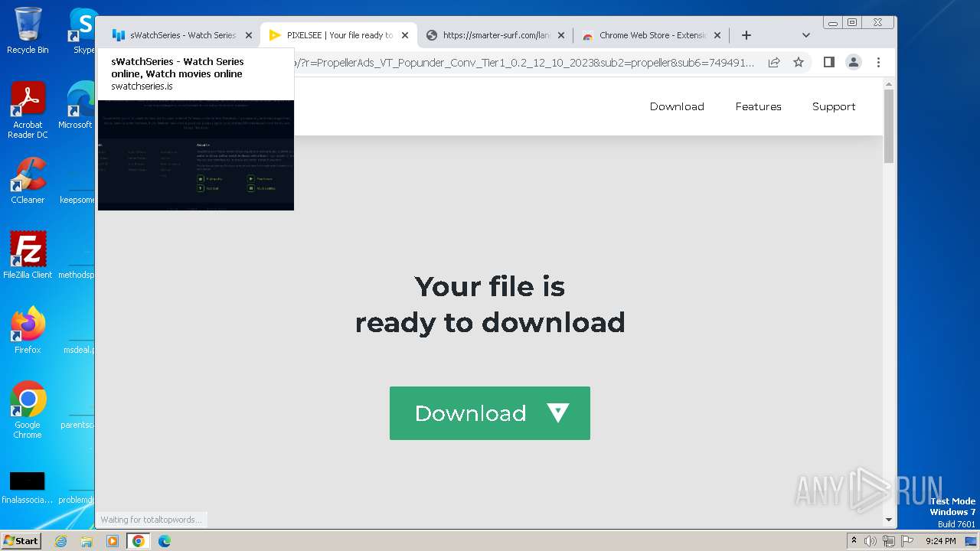Screen dimensions: 980x551
Task: Open Windows Explorer taskbar icon
Action: (x=87, y=541)
